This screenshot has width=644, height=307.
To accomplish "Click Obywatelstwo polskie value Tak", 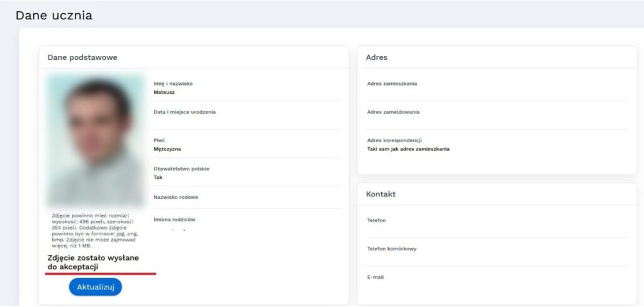I will point(158,177).
